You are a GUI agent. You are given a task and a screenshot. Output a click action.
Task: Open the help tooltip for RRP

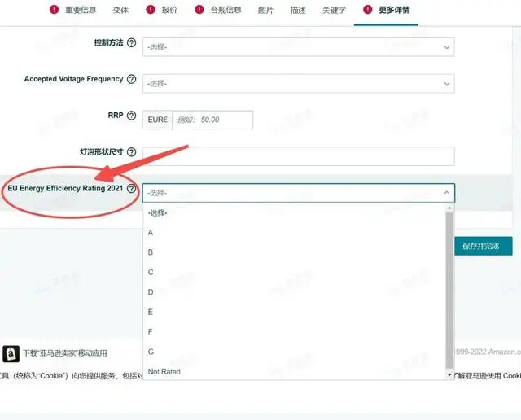(x=132, y=116)
